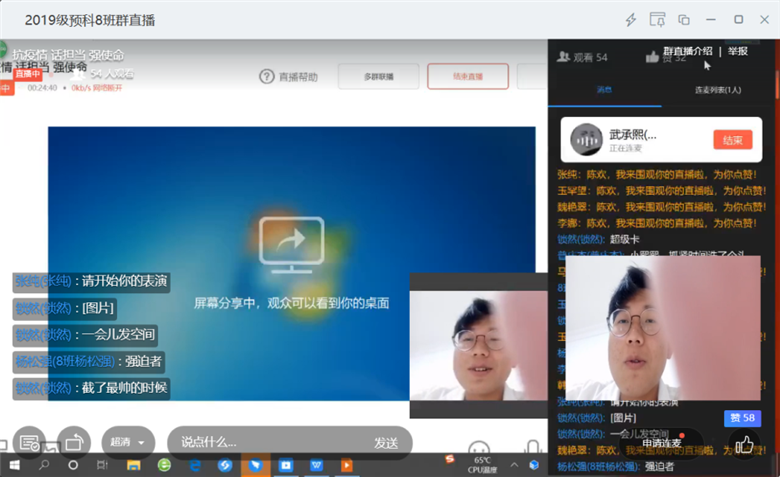Click the overlay message 截了最帅的时候
Viewport: 780px width, 477px height.
point(91,388)
